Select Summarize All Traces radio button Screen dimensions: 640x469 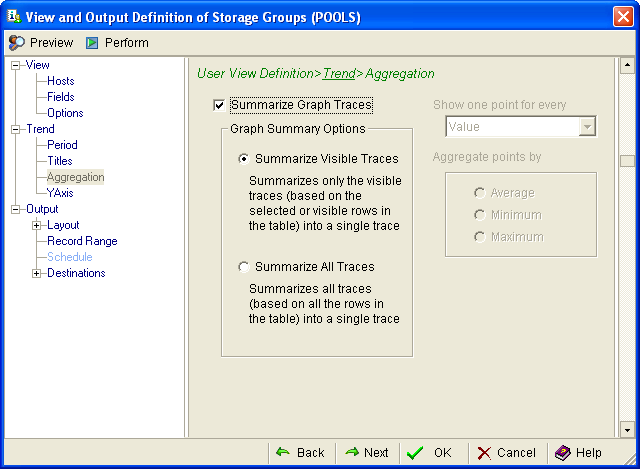tap(244, 267)
